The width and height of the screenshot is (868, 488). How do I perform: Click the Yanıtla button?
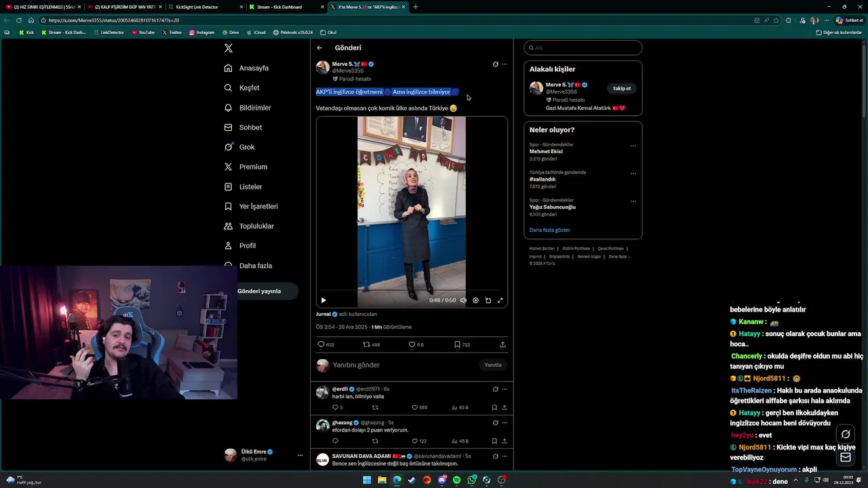coord(493,365)
